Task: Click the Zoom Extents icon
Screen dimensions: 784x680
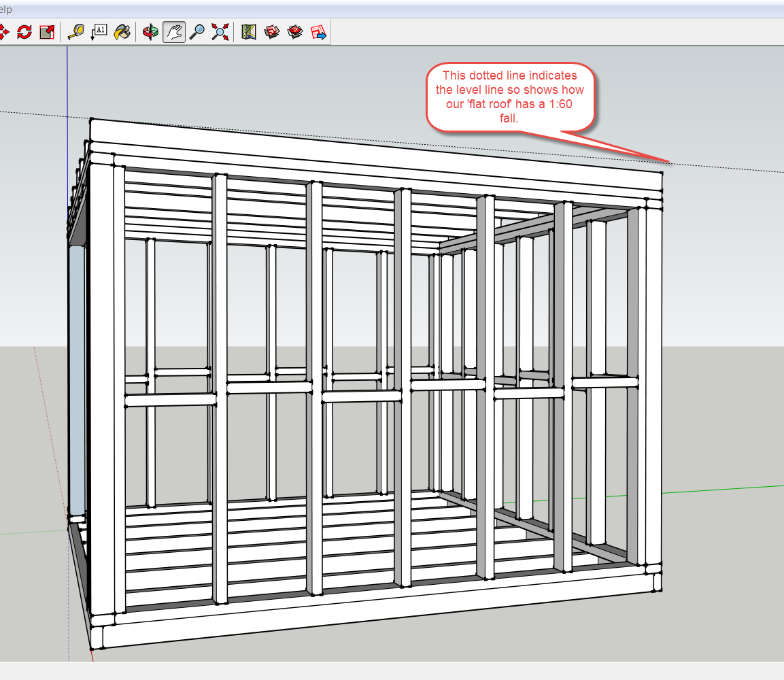Action: point(220,31)
